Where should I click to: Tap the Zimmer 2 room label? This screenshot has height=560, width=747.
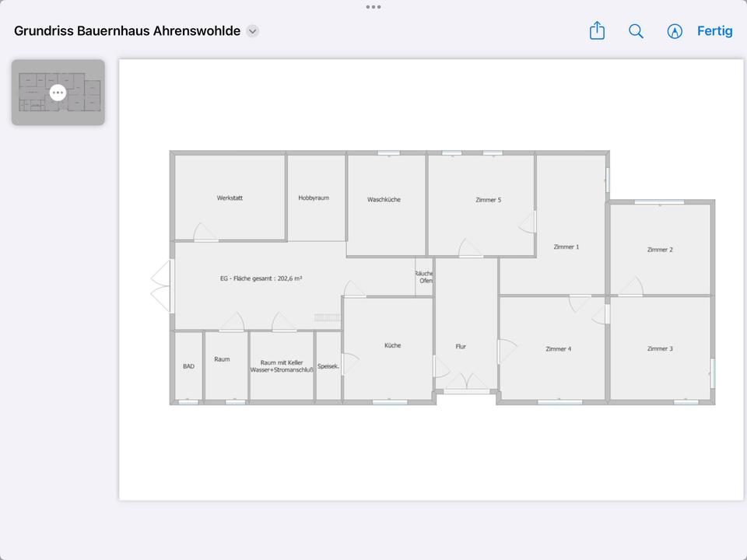pos(660,250)
